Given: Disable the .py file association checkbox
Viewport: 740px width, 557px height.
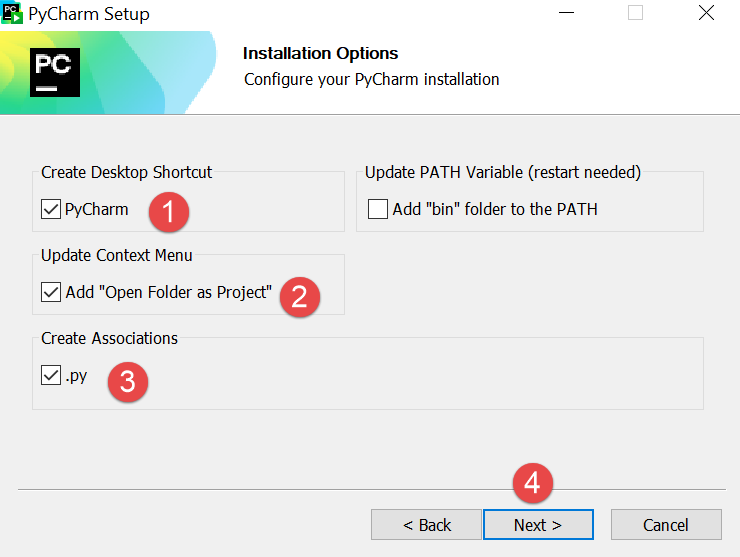Looking at the screenshot, I should [51, 376].
